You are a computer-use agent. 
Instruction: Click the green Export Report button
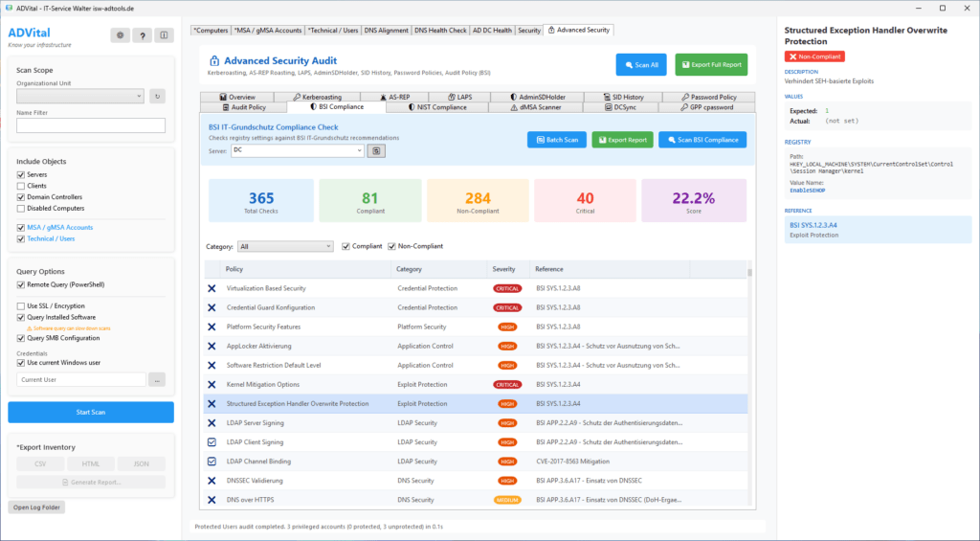pyautogui.click(x=622, y=140)
